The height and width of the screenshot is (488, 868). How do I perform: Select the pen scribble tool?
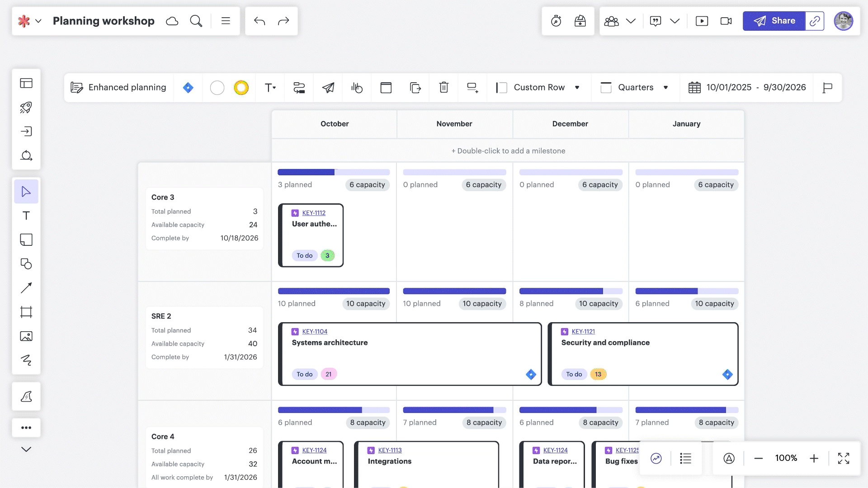coord(26,360)
